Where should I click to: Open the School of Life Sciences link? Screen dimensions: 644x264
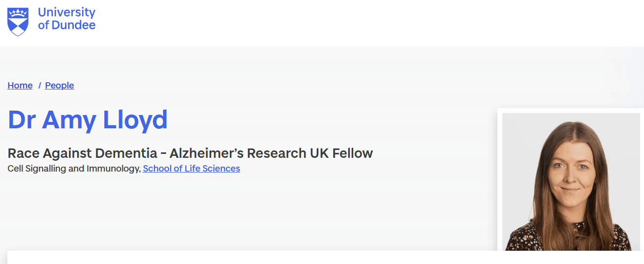pos(191,169)
